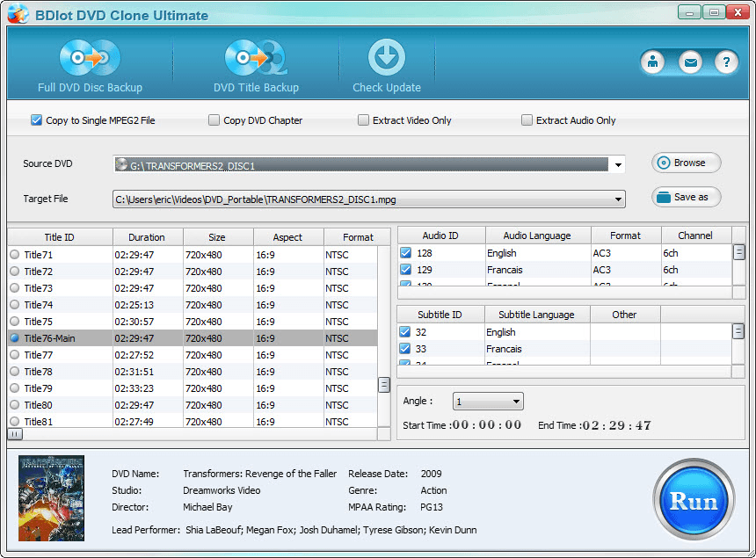The width and height of the screenshot is (756, 558).
Task: Uncheck the Francais audio track 129
Action: pyautogui.click(x=407, y=270)
